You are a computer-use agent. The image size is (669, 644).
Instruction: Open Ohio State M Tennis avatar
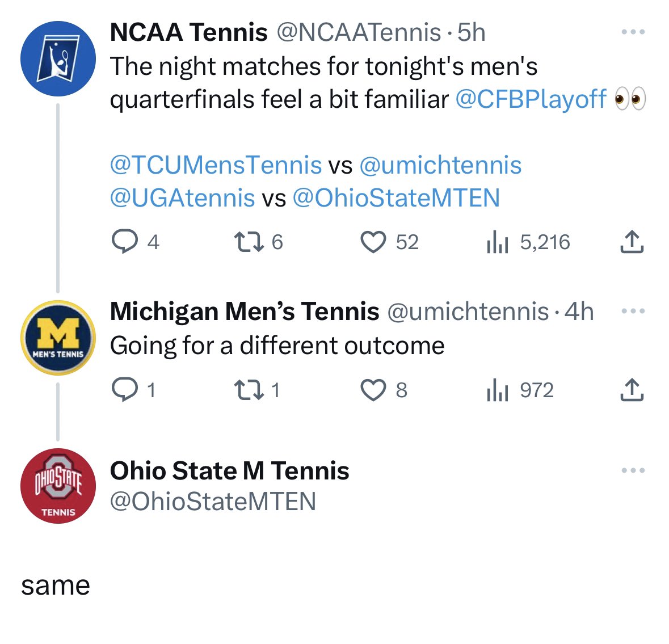point(58,486)
